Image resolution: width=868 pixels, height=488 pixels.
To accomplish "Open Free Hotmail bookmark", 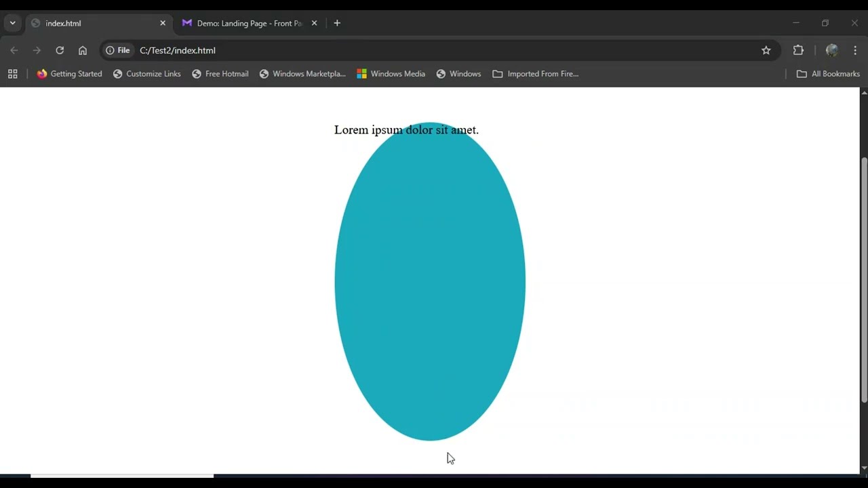I will [220, 74].
